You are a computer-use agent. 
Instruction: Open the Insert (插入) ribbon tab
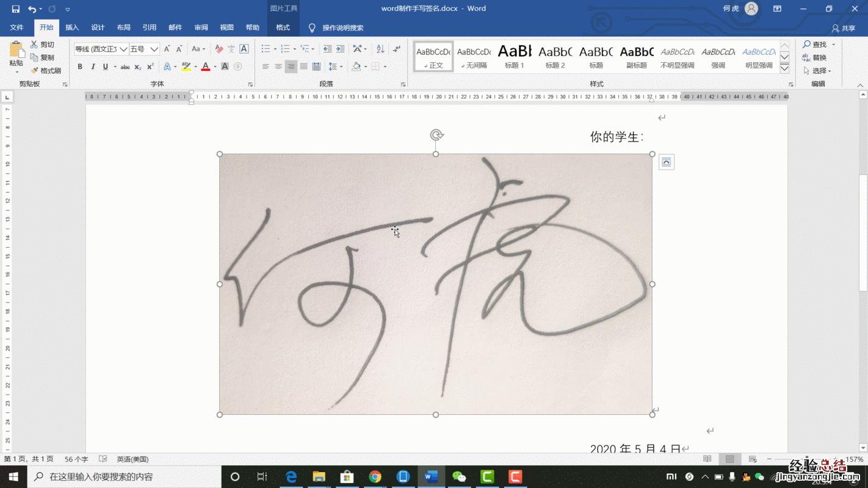coord(72,27)
